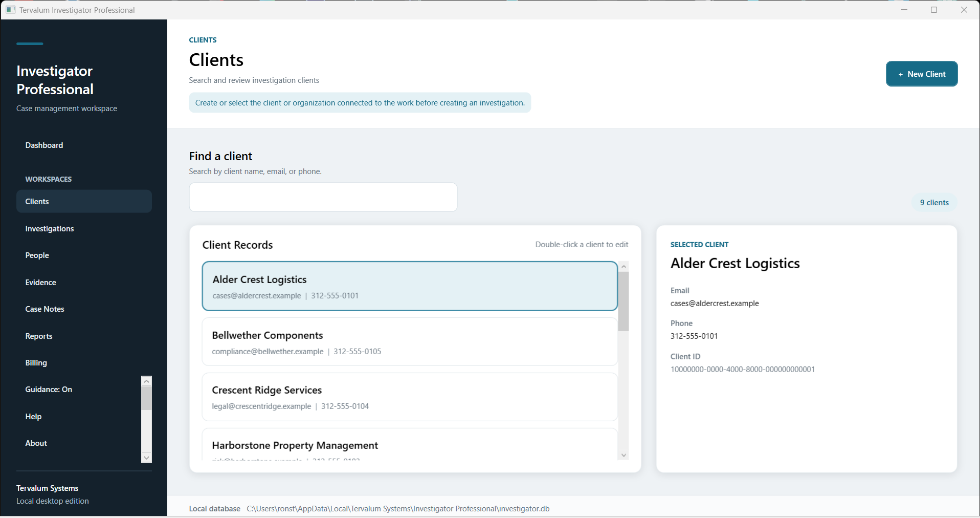Open the Reports section

coord(84,336)
